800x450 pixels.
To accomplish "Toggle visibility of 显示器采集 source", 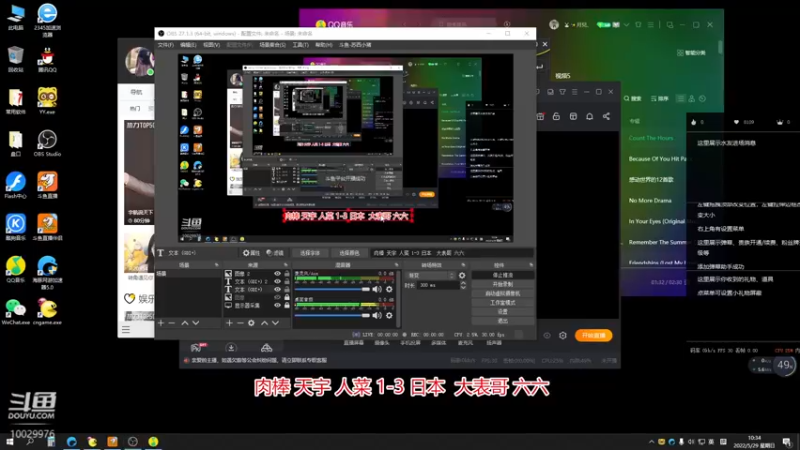I will tap(278, 305).
